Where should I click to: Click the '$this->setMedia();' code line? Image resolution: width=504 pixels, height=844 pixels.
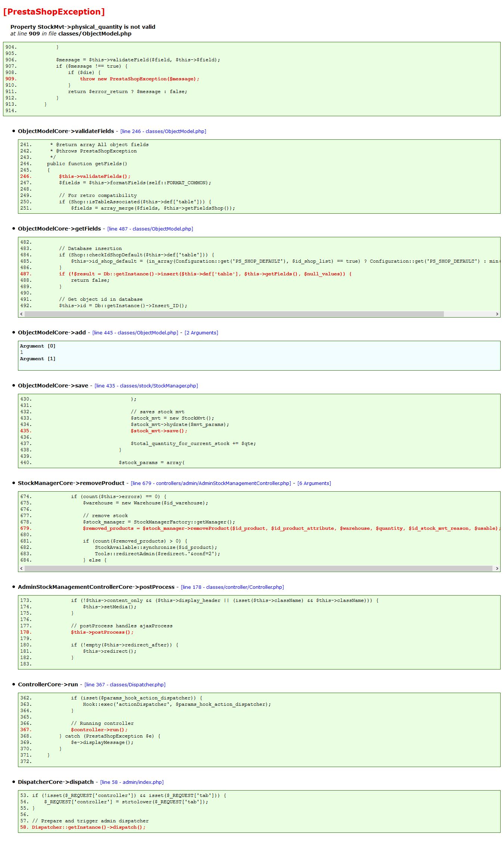point(110,607)
